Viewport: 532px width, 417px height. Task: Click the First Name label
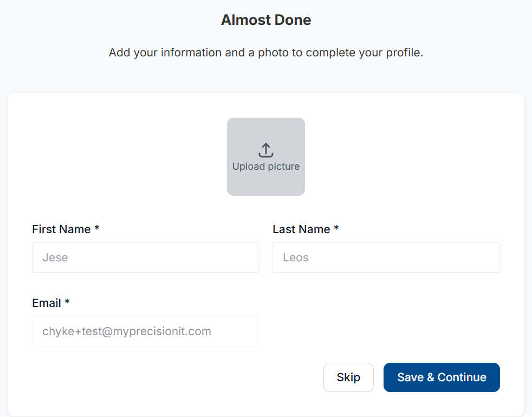point(61,229)
